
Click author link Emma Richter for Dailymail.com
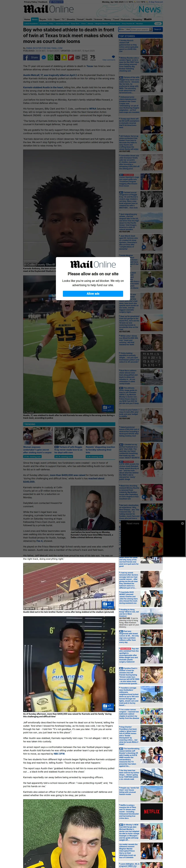[x=44, y=48]
